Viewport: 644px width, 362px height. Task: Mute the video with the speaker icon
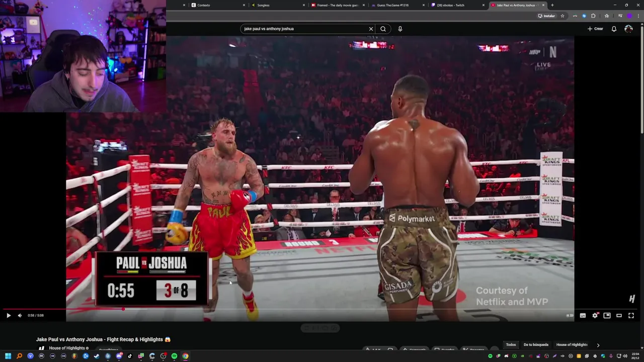(20, 315)
